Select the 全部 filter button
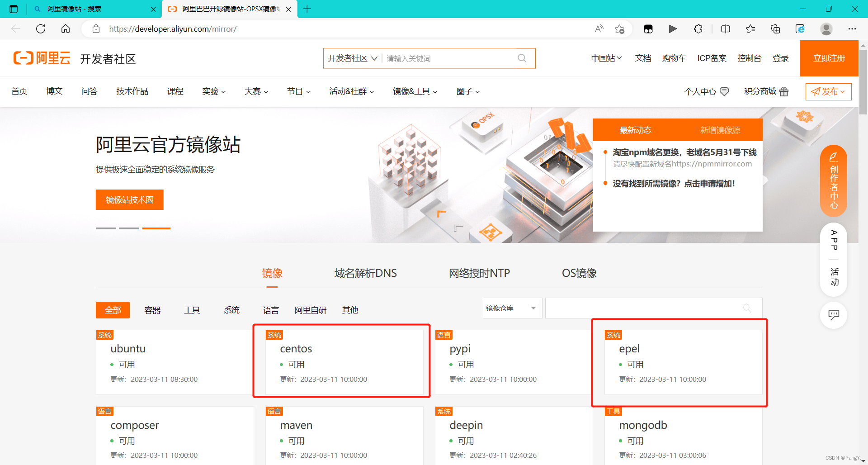The width and height of the screenshot is (868, 465). point(113,310)
